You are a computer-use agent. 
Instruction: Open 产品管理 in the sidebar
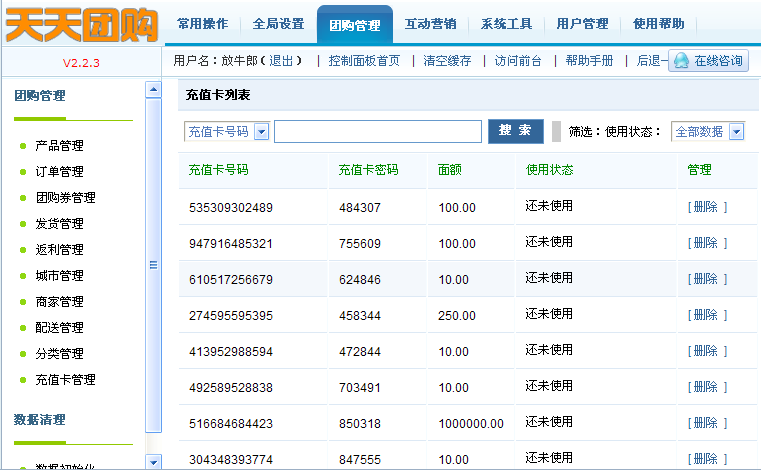coord(59,146)
